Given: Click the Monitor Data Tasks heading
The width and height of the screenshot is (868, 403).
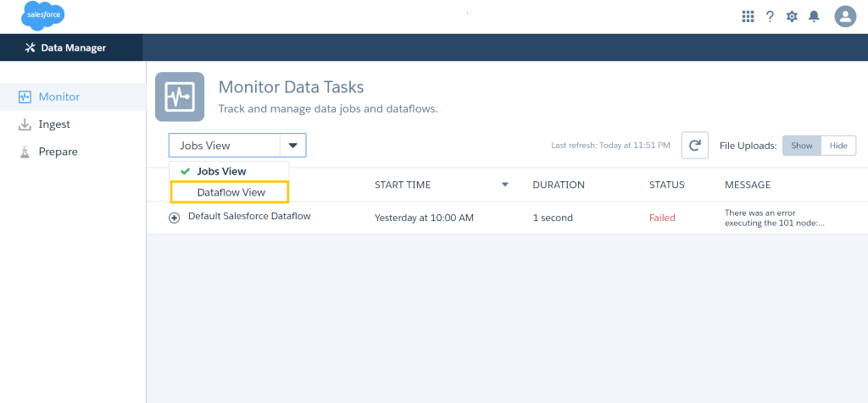Looking at the screenshot, I should tap(292, 87).
